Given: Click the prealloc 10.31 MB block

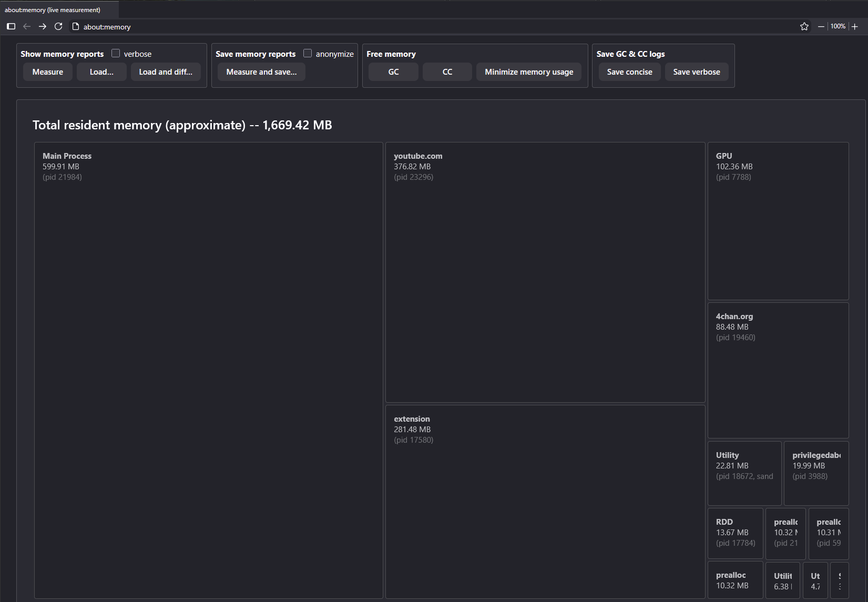Looking at the screenshot, I should click(829, 533).
